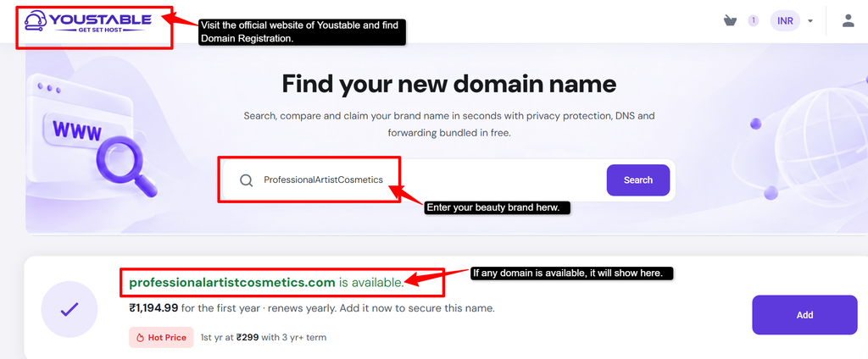Click the flame Hot Price badge
Image resolution: width=868 pixels, height=359 pixels.
pyautogui.click(x=161, y=338)
